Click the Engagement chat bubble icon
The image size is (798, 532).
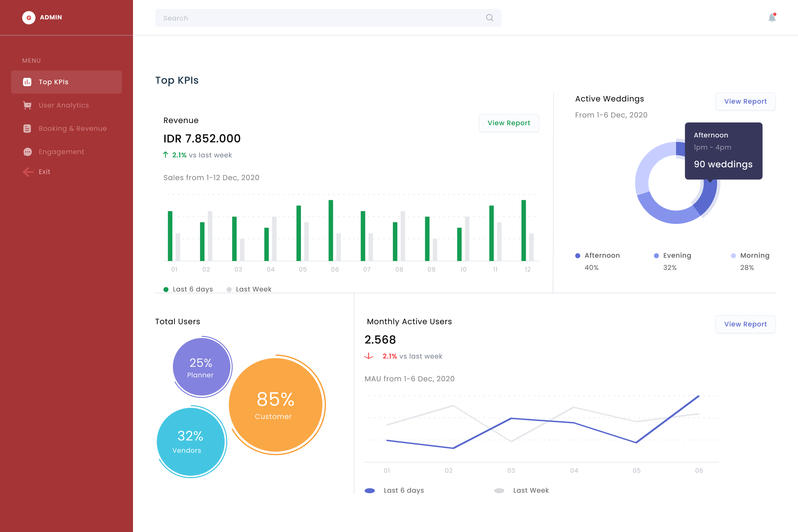point(27,152)
